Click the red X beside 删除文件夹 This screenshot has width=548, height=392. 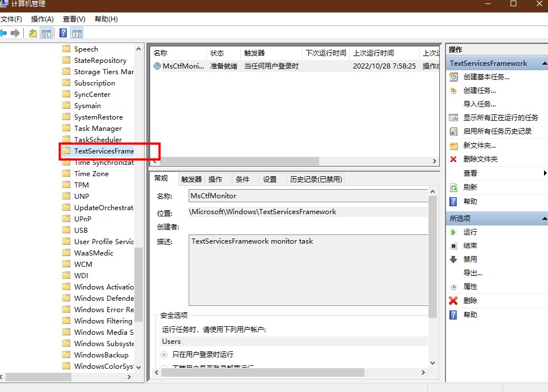click(453, 159)
